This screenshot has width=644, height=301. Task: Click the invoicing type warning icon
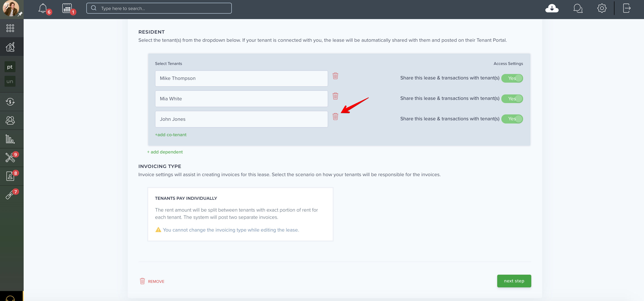tap(158, 230)
